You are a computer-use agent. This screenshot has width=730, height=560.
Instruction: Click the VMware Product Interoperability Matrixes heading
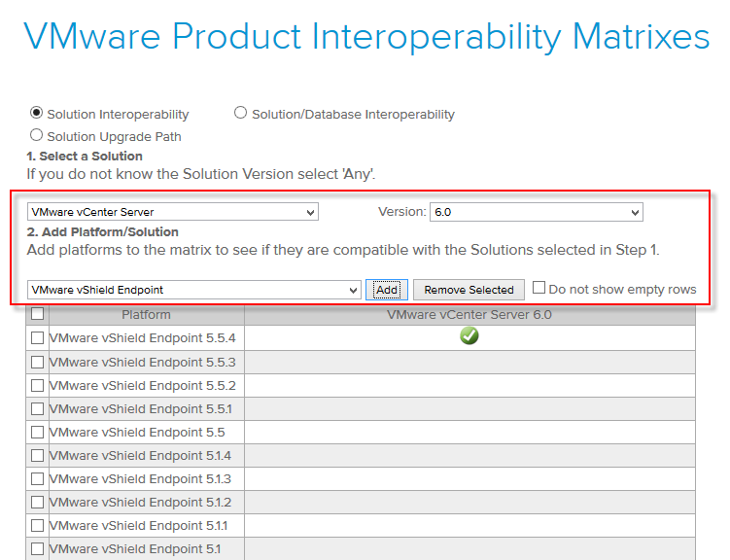(366, 36)
